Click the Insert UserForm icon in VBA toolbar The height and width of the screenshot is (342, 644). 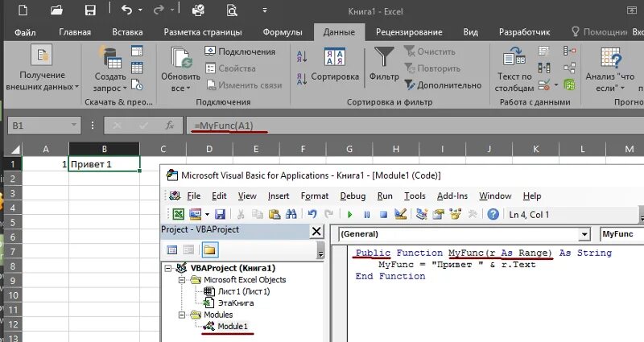[x=196, y=214]
